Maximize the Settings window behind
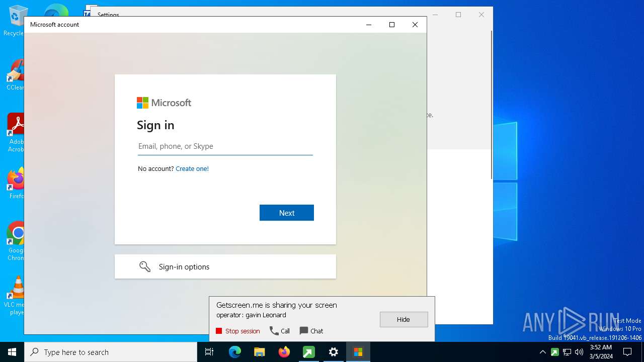 click(x=458, y=15)
